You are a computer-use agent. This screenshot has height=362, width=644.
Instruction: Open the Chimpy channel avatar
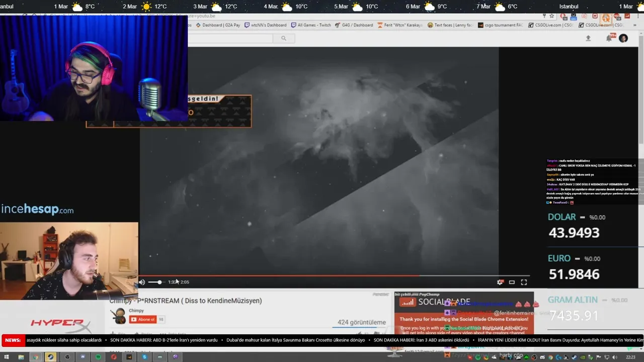[119, 316]
